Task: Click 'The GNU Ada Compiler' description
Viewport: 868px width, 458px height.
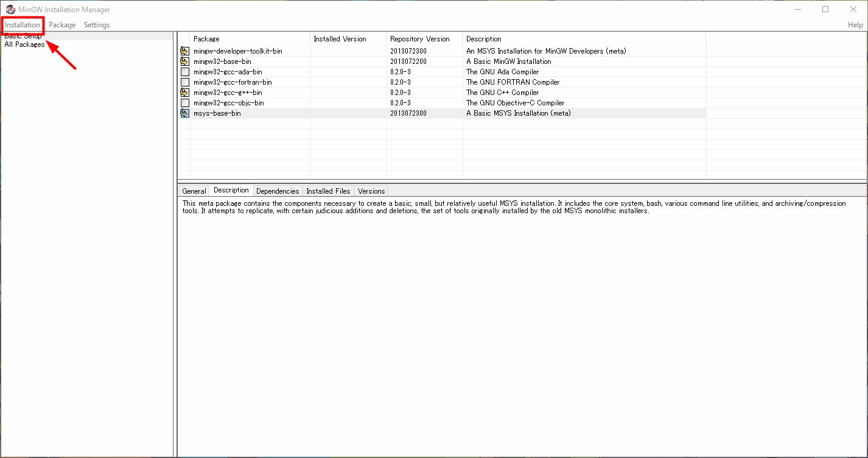Action: (x=502, y=72)
